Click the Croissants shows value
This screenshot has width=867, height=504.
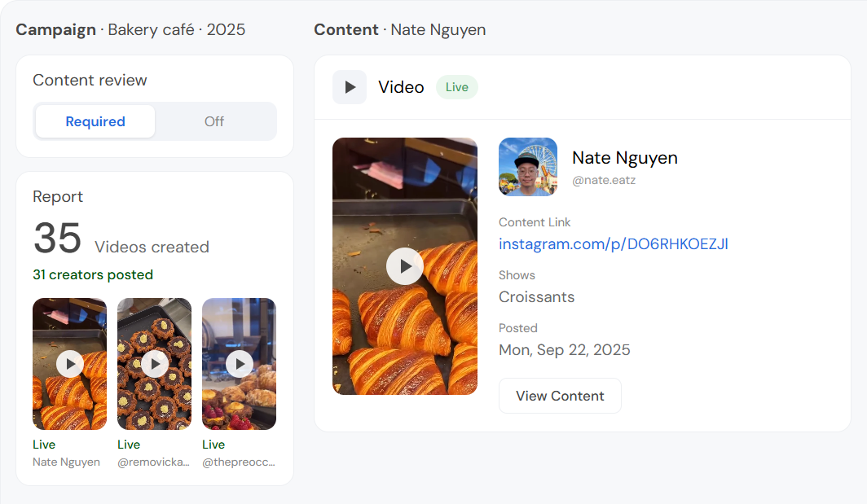[536, 297]
